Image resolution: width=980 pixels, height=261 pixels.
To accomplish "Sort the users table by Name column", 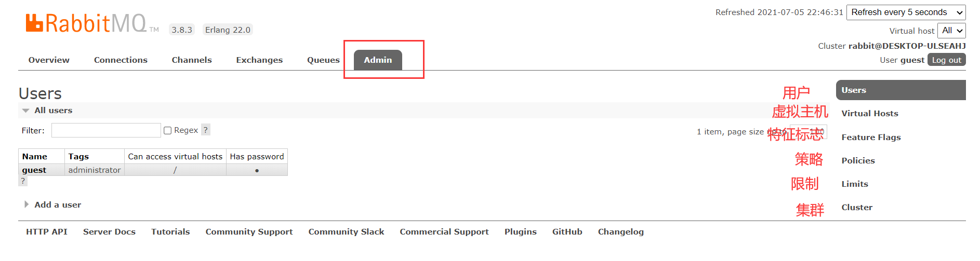I will tap(35, 156).
